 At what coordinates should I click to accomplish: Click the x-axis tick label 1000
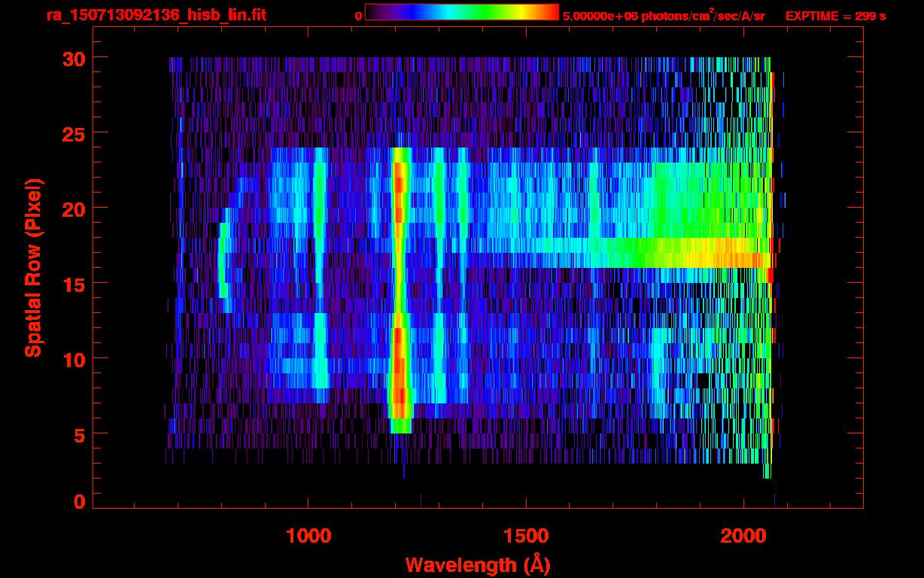(309, 535)
